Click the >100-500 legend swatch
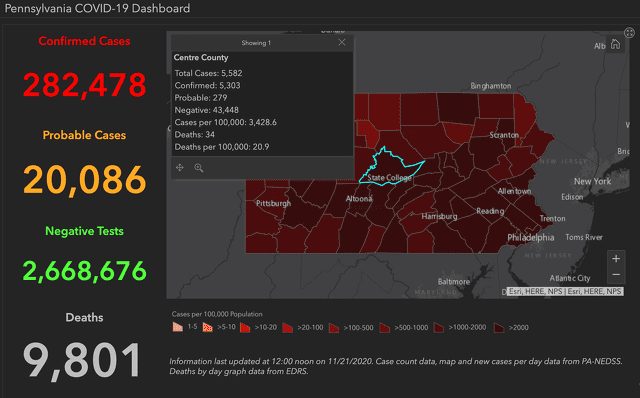This screenshot has height=398, width=640. click(334, 327)
